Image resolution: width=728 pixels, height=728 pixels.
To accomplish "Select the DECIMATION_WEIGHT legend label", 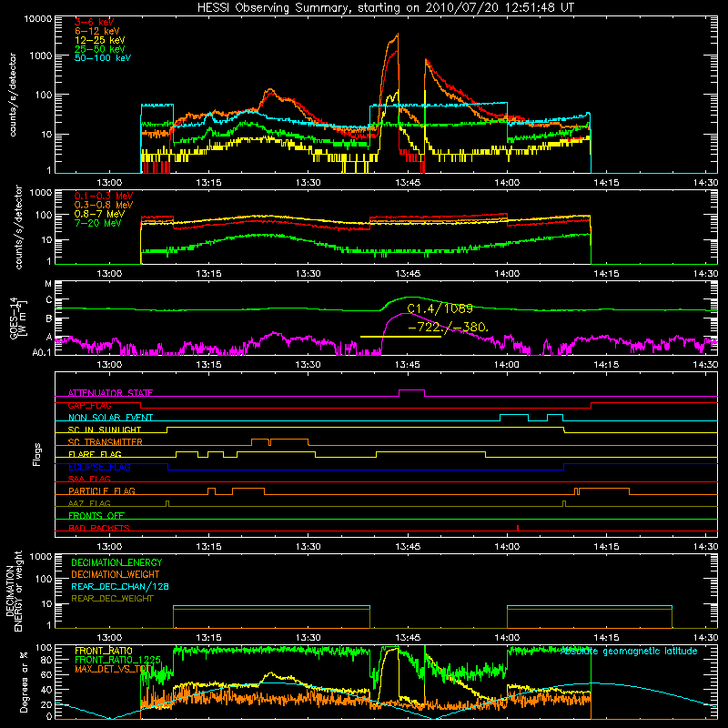I will coord(116,574).
